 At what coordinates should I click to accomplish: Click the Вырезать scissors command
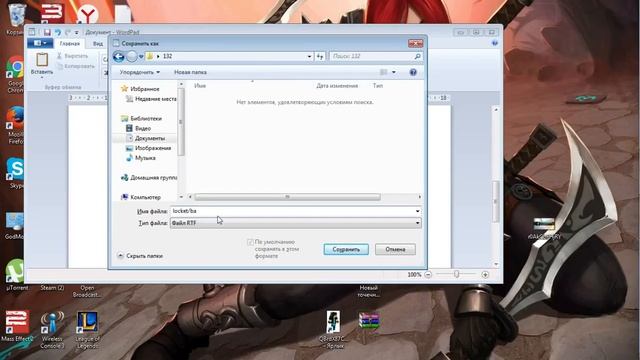[73, 56]
